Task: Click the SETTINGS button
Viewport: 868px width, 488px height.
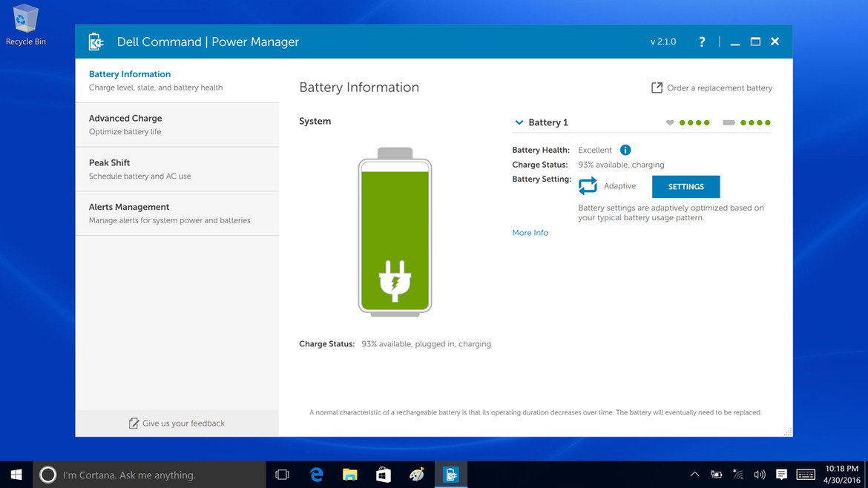Action: (686, 186)
